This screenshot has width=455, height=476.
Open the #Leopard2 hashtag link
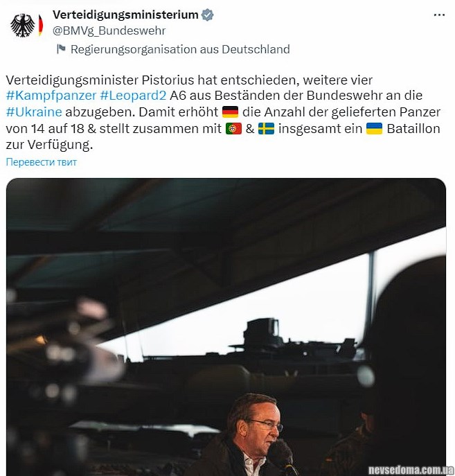click(133, 96)
